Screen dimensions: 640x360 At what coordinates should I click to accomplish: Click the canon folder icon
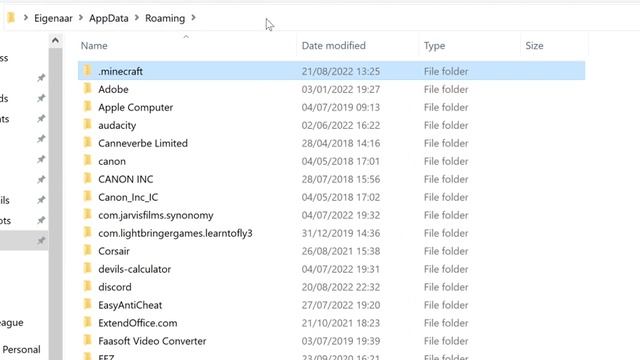click(87, 160)
